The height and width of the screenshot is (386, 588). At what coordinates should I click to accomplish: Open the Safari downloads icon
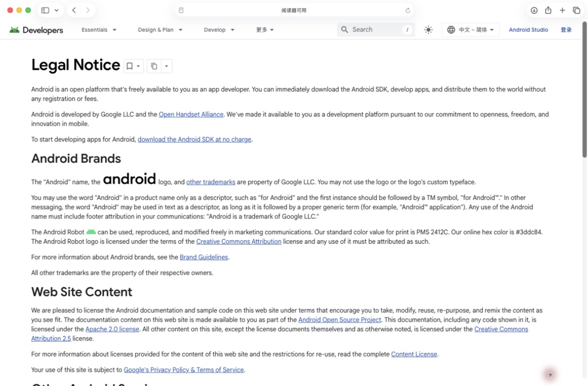tap(534, 11)
